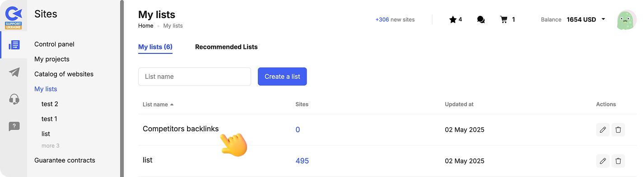Open the 495 sites link
Screen dimensions: 644x177
coord(302,161)
